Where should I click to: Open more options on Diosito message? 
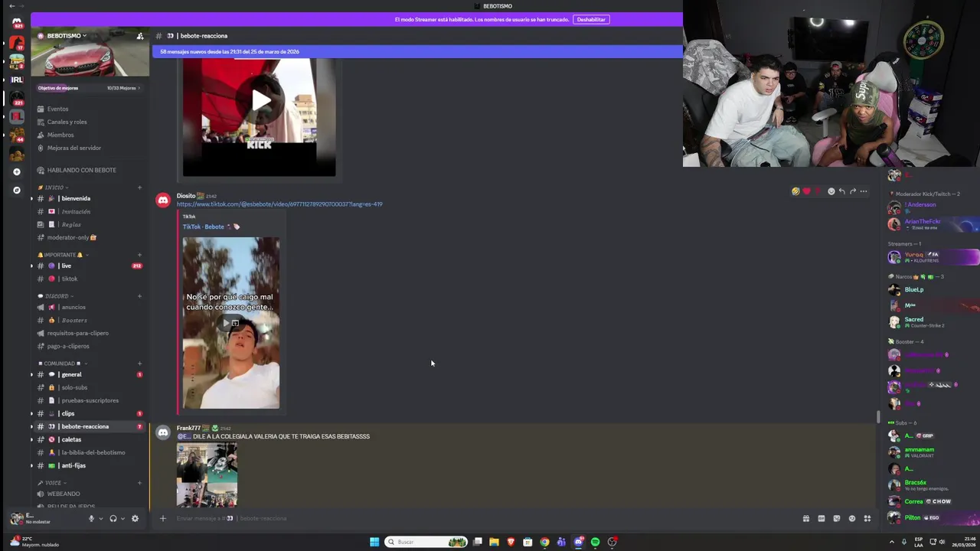click(x=863, y=191)
